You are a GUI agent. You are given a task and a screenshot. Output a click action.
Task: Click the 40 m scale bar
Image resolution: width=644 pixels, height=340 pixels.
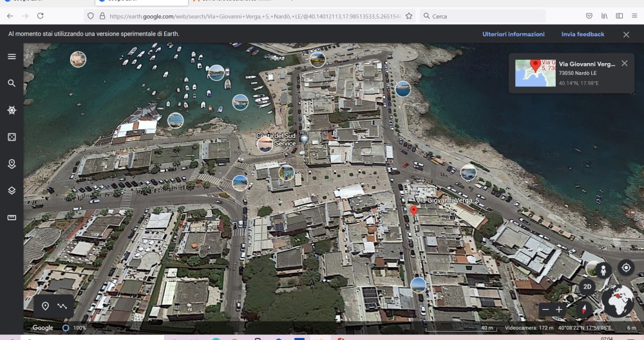click(x=462, y=328)
